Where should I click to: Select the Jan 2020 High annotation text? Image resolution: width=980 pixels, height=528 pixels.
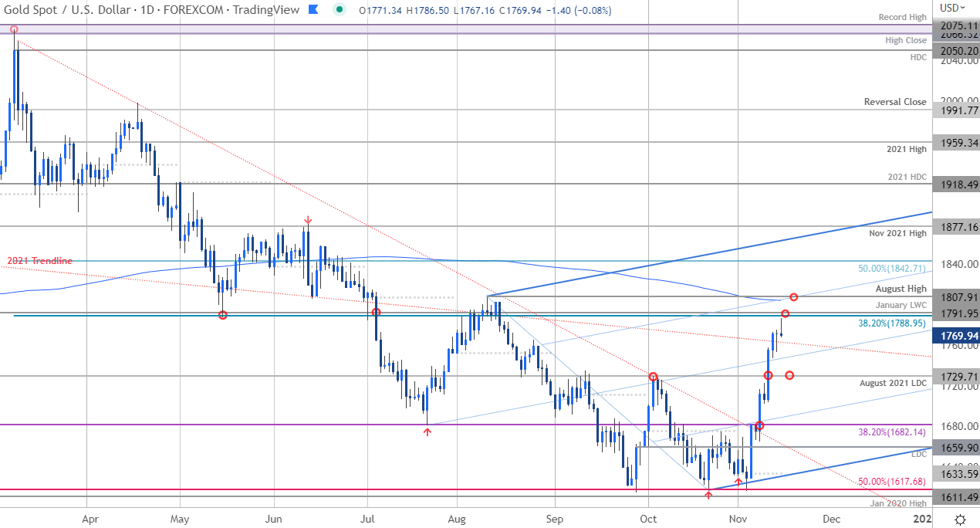pos(899,503)
